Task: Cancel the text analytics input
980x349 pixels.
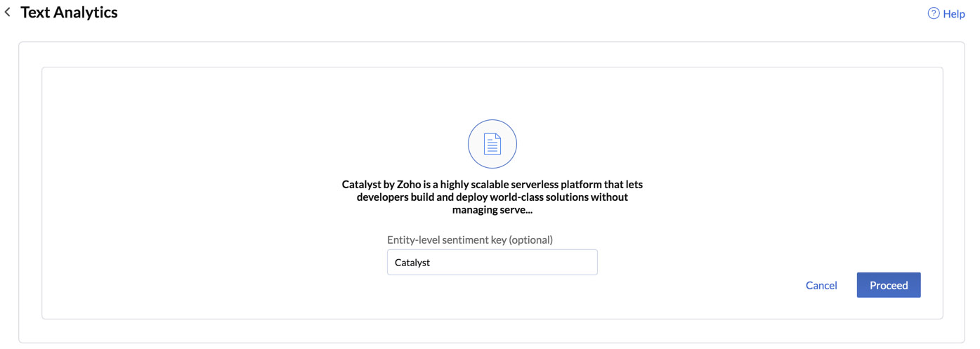Action: [821, 285]
